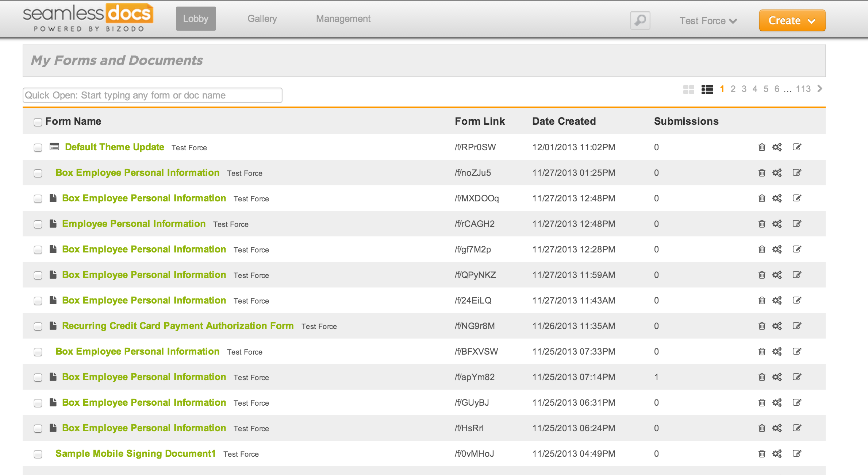Open the Test Force account dropdown

[708, 21]
